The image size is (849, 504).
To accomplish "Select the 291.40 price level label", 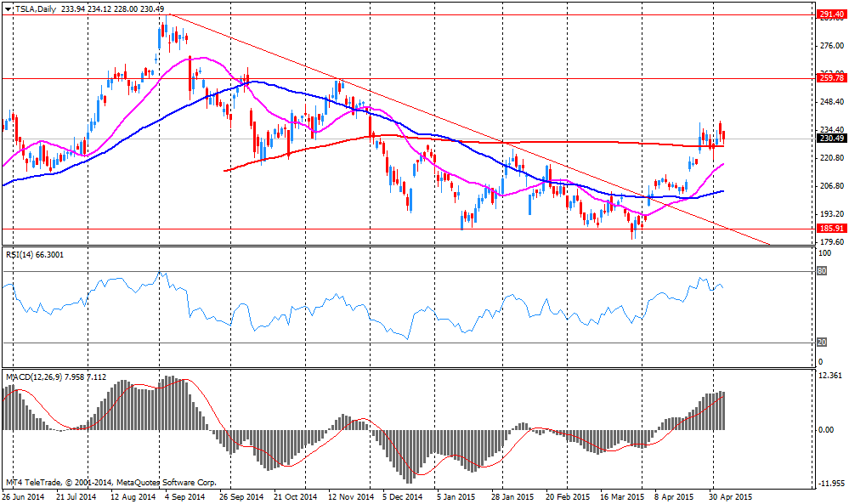I will click(832, 14).
